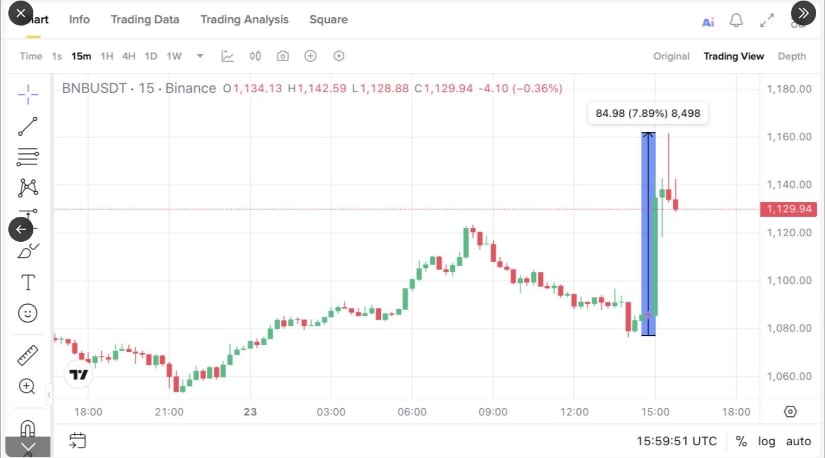Select the 4H time interval

click(x=128, y=56)
